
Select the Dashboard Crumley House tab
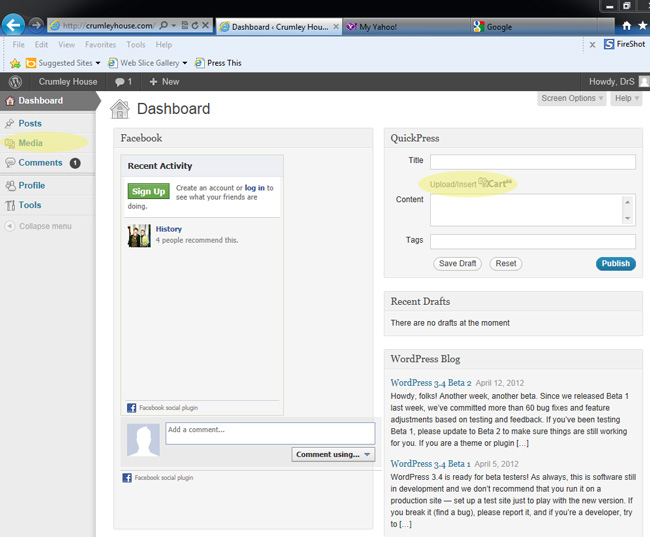pos(279,27)
